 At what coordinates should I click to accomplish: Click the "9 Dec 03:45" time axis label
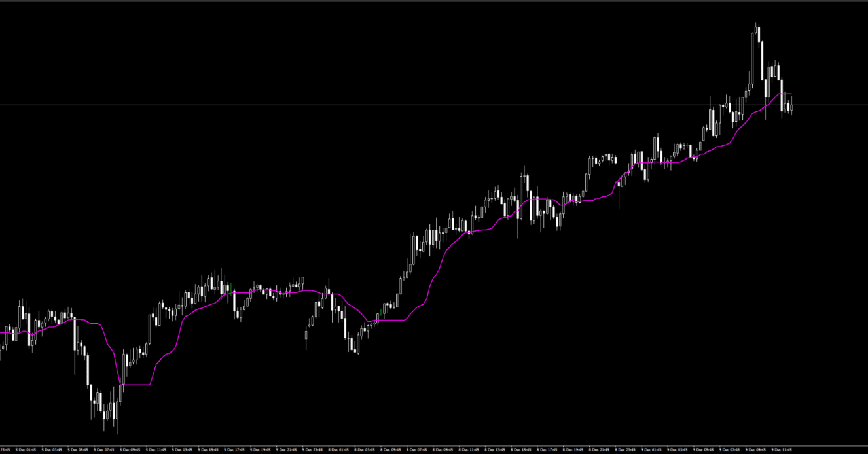click(x=678, y=449)
